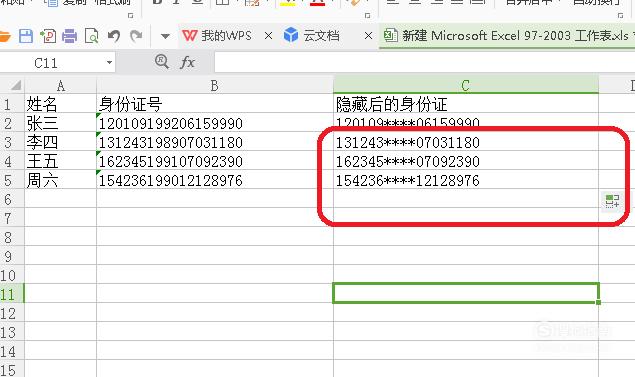The image size is (635, 377).
Task: Click cell containing 张三
Action: (x=60, y=123)
